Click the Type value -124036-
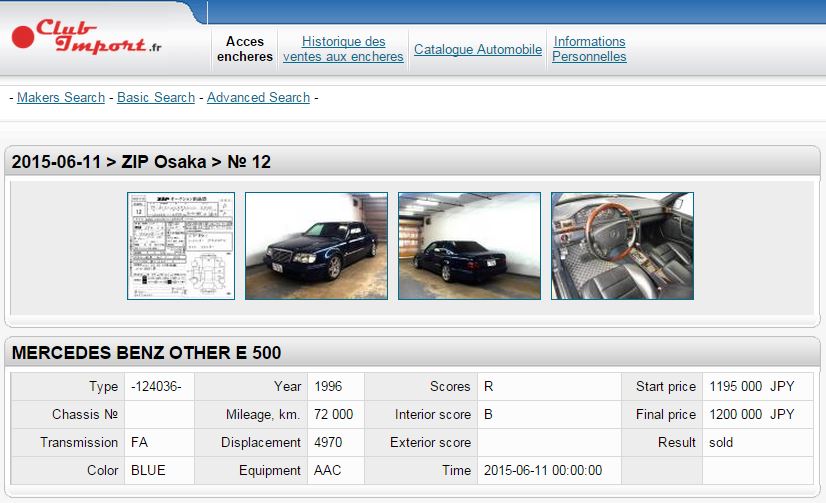Screen dimensions: 826x503 149,386
